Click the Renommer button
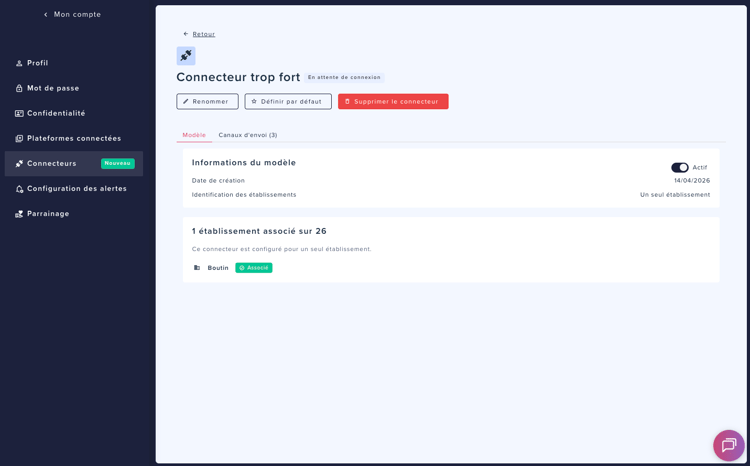 (x=207, y=101)
